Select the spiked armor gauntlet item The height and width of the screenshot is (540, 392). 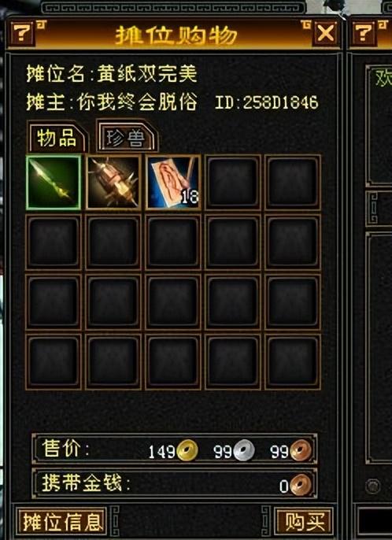[x=113, y=182]
